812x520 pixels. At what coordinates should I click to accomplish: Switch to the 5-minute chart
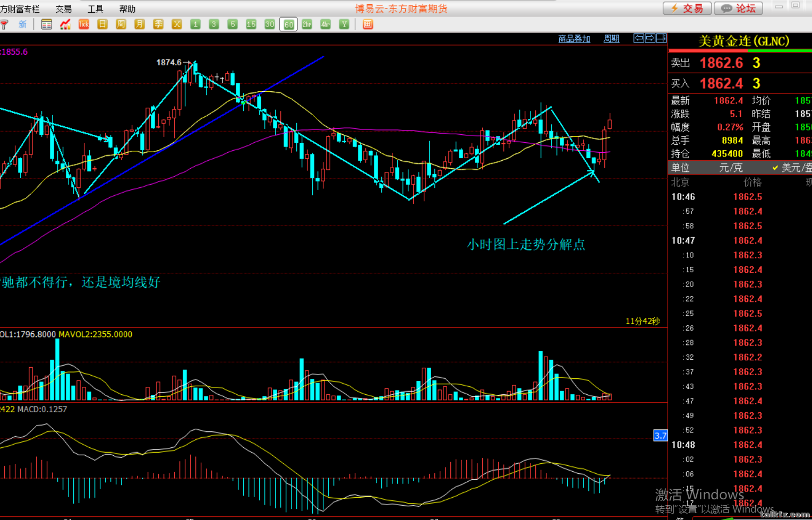click(x=233, y=24)
